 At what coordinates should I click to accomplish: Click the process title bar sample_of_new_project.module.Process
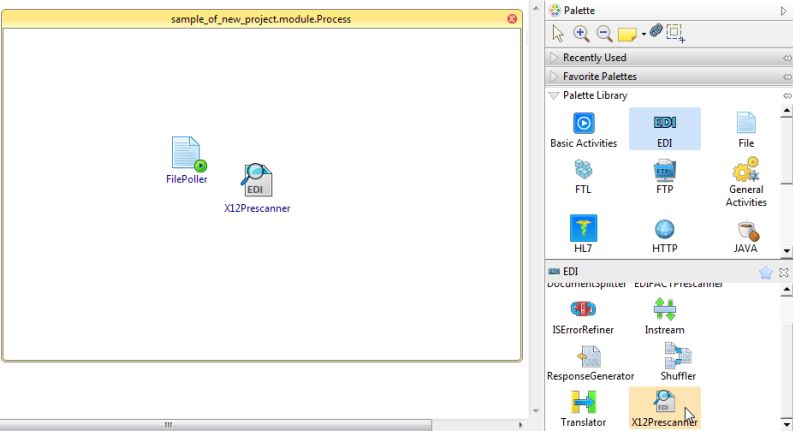tap(261, 19)
